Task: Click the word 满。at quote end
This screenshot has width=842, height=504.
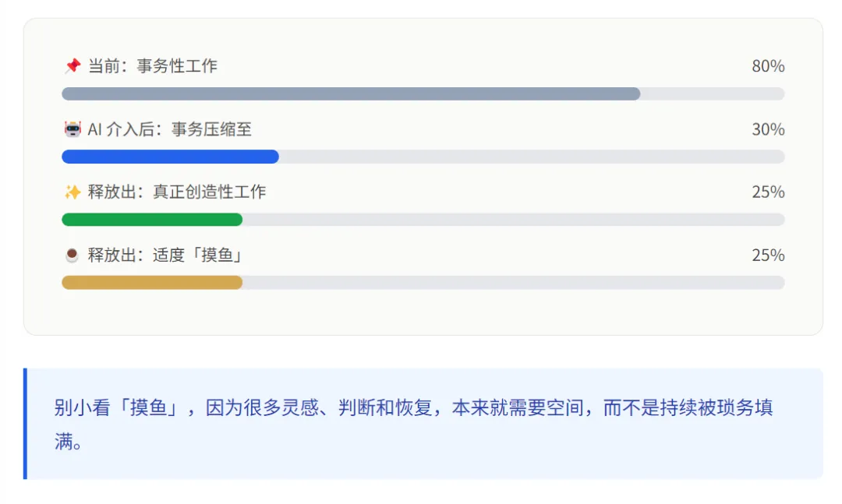Action: point(68,441)
